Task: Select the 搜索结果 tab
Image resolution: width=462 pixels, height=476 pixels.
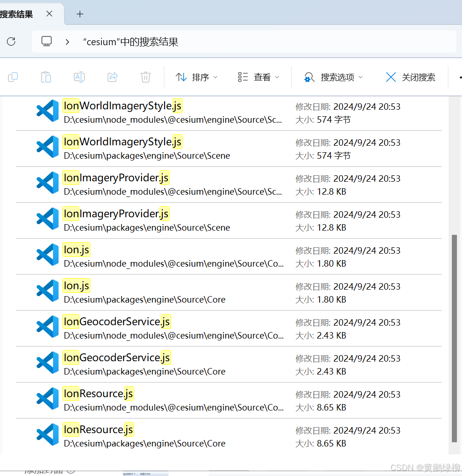Action: [x=30, y=14]
